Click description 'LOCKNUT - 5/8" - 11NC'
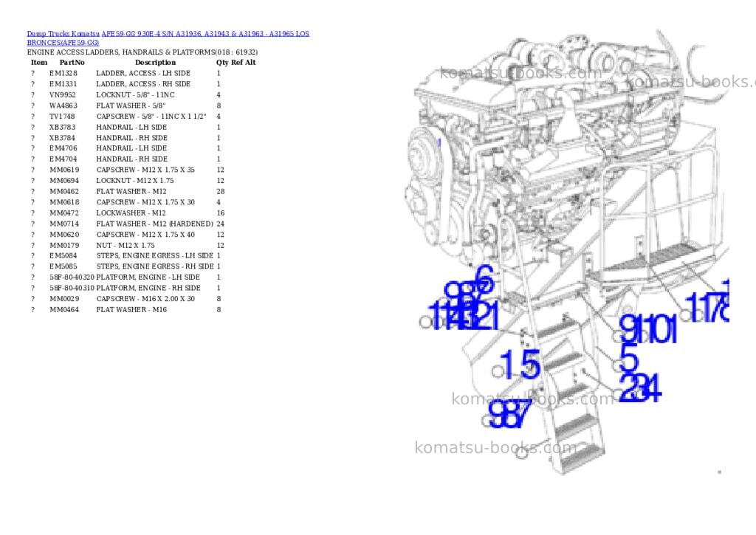Screen dimensions: 756x535 (136, 95)
